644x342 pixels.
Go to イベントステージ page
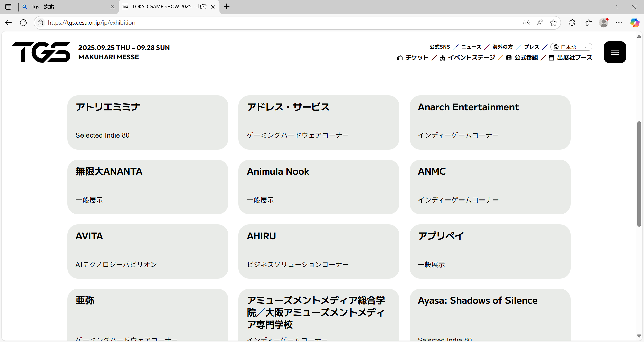(x=468, y=58)
